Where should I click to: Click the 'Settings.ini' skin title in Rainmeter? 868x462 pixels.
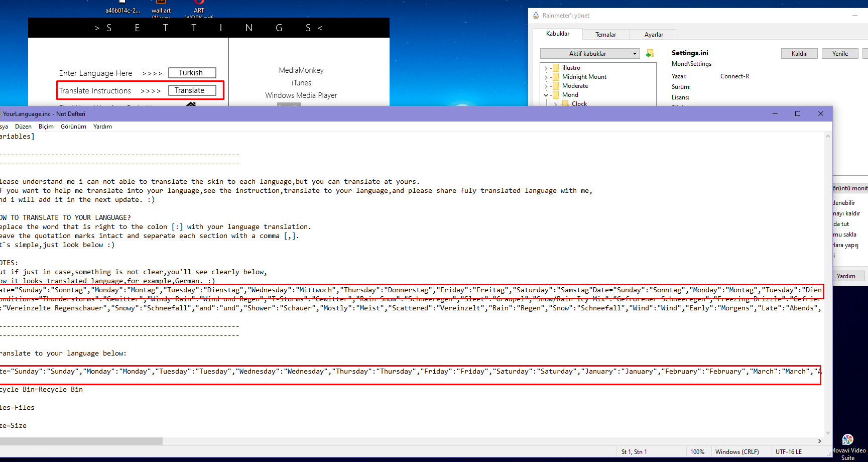690,53
